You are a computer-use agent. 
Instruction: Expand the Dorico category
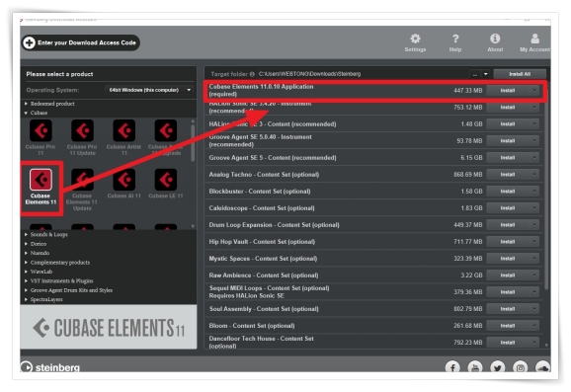[x=26, y=244]
